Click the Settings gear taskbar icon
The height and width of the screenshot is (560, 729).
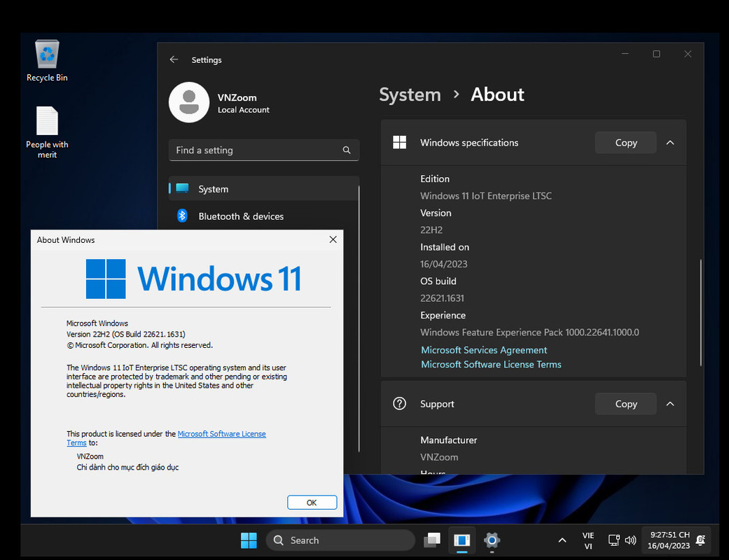tap(492, 540)
